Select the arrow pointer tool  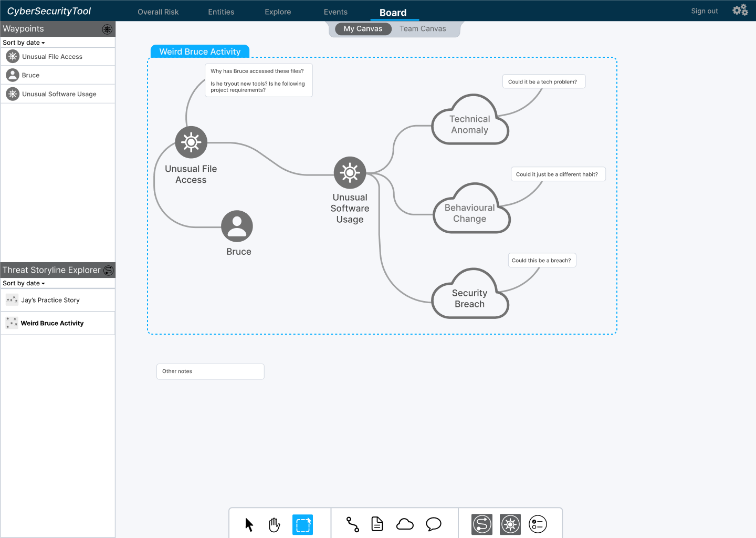click(249, 524)
